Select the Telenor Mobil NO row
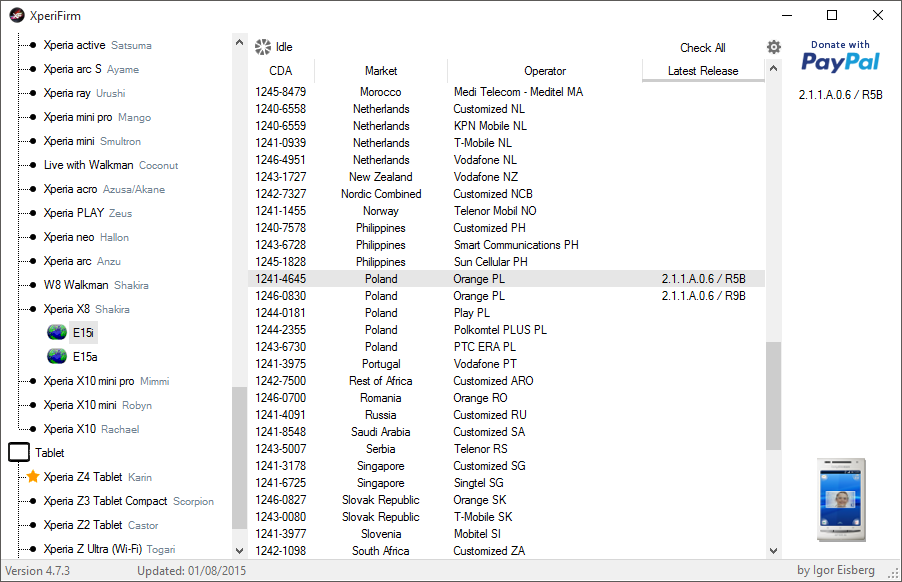 click(x=506, y=210)
